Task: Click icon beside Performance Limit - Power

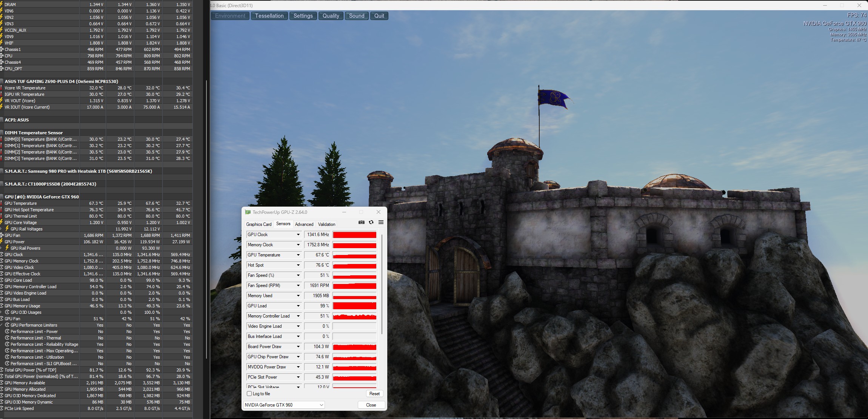Action: point(7,332)
